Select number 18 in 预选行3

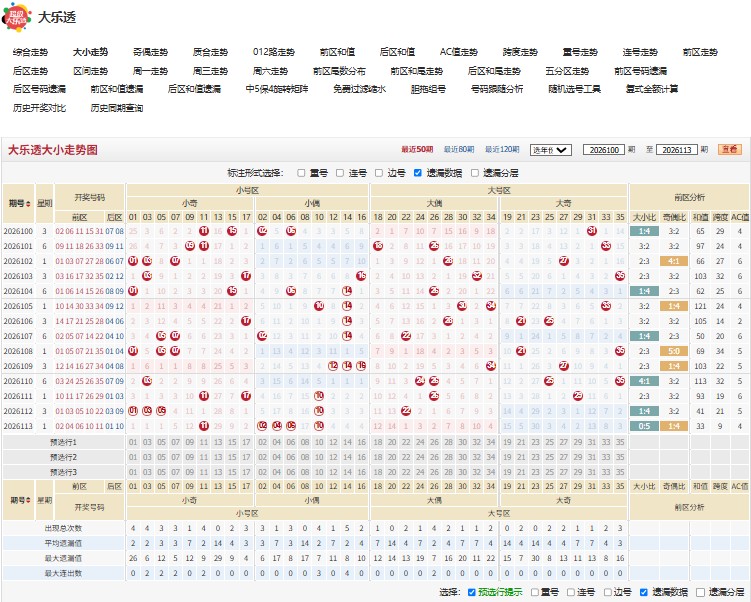click(x=378, y=472)
